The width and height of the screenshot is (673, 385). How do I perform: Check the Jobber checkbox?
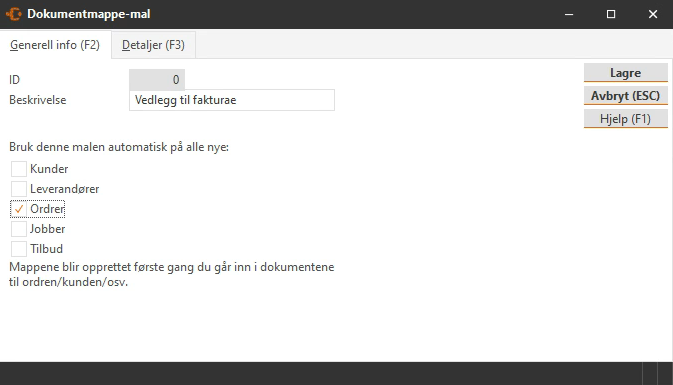[x=19, y=229]
